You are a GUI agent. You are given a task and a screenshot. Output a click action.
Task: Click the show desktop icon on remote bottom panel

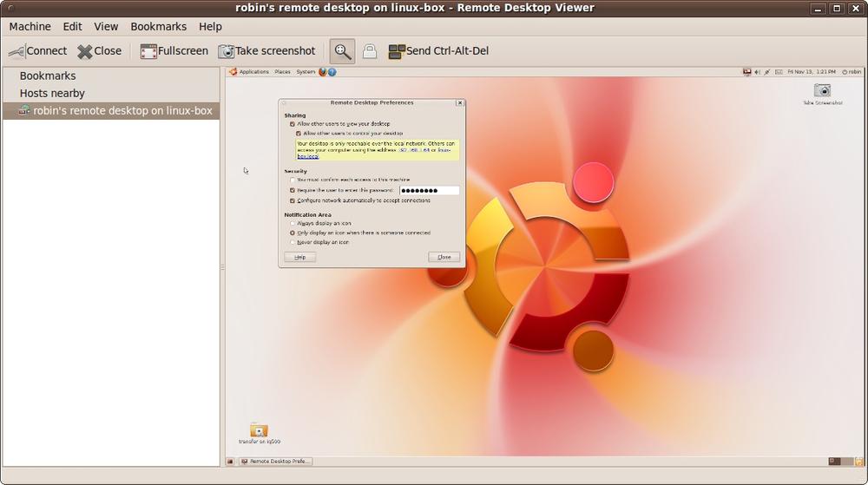click(230, 462)
